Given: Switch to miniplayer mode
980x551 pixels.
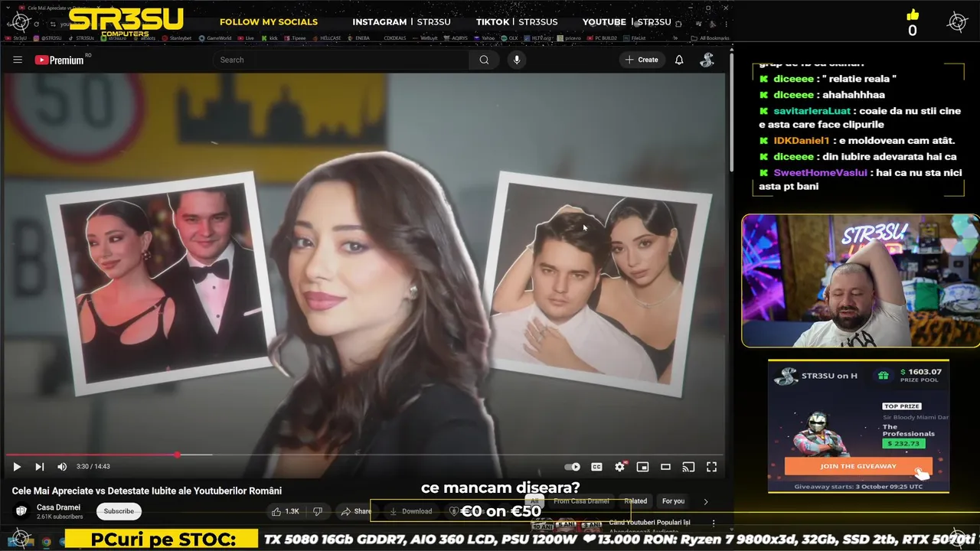Looking at the screenshot, I should 643,467.
